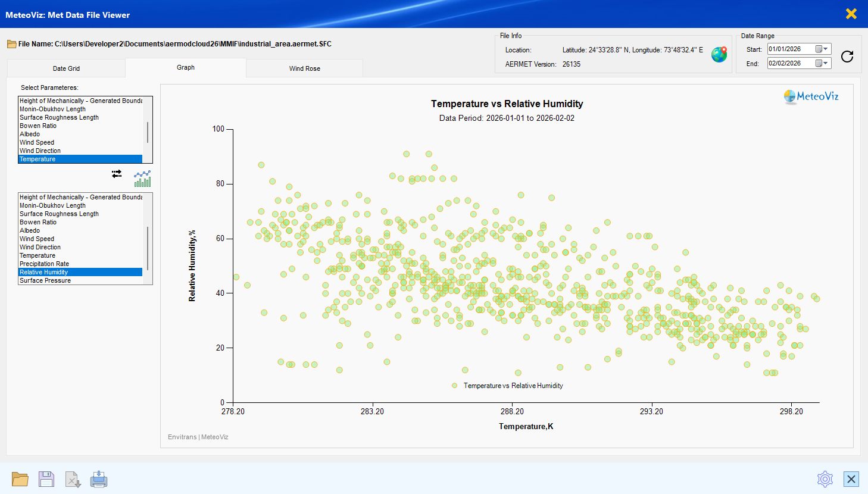This screenshot has width=868, height=494.
Task: Click the print/save image icon
Action: pos(99,479)
